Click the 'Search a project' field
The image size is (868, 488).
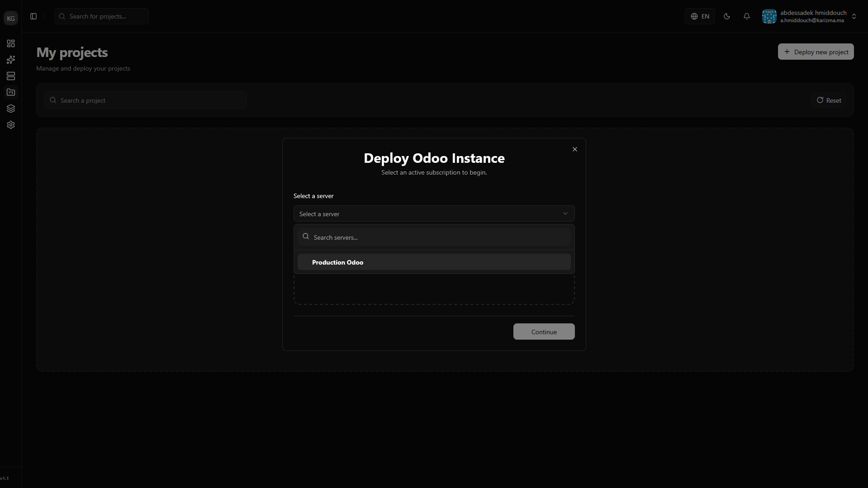[x=145, y=100]
